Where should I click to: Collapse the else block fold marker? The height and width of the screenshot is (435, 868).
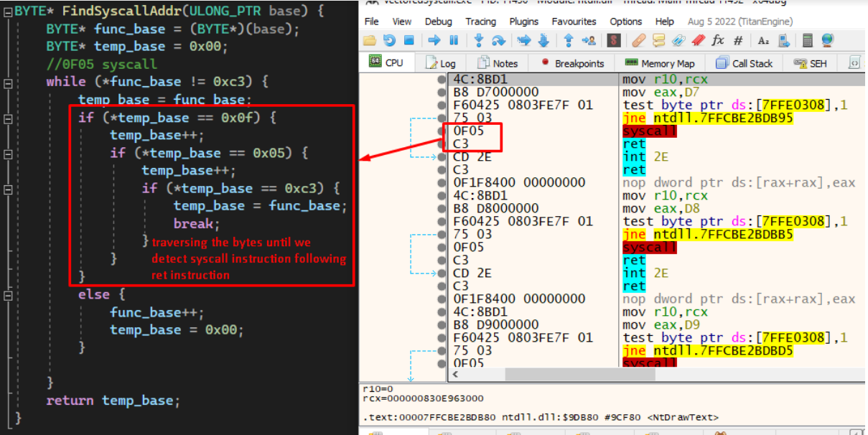tap(8, 295)
